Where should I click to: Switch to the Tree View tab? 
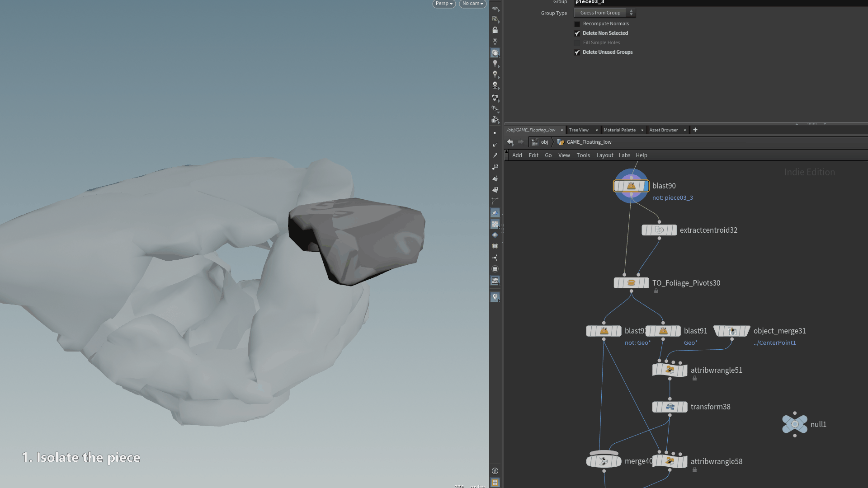pos(579,130)
